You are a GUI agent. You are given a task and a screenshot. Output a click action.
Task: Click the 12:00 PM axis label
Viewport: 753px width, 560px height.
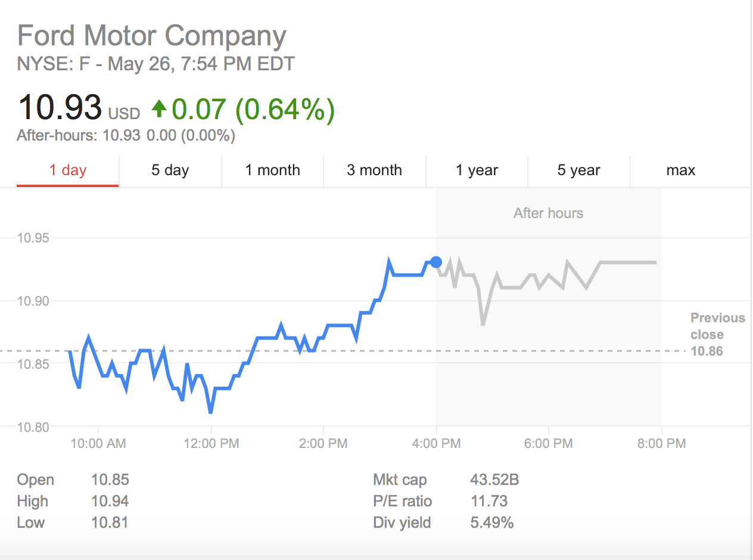(x=211, y=444)
